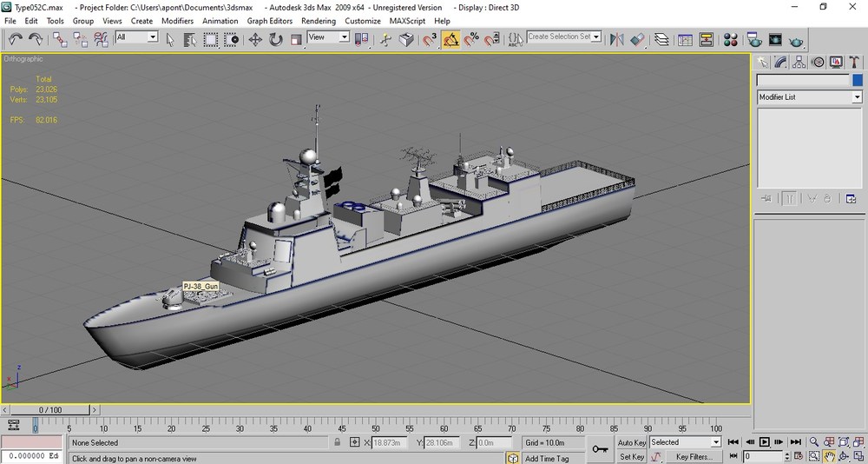
Task: Open the Material Editor spheres icon
Action: tap(730, 39)
